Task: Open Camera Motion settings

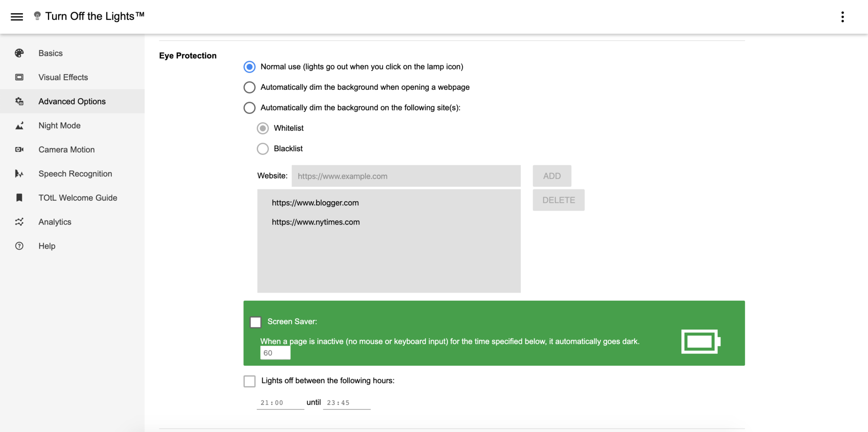Action: (x=72, y=150)
